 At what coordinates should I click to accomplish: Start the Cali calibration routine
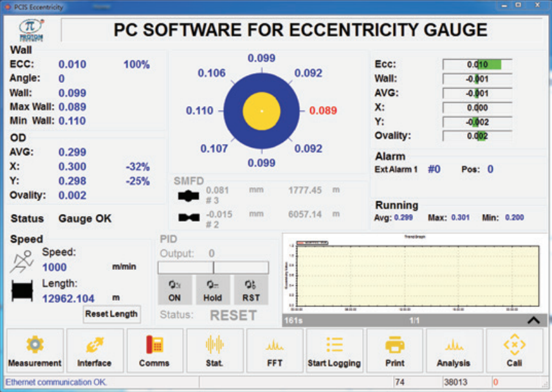[514, 350]
